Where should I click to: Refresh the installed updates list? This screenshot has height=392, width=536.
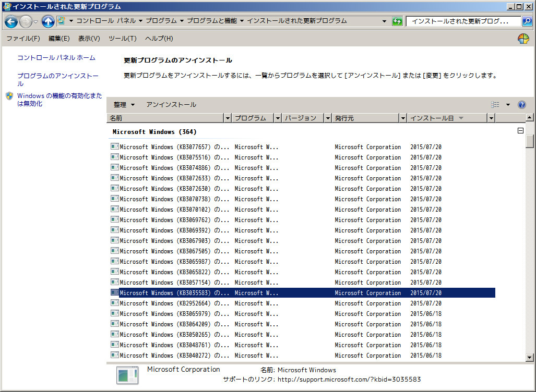[397, 21]
